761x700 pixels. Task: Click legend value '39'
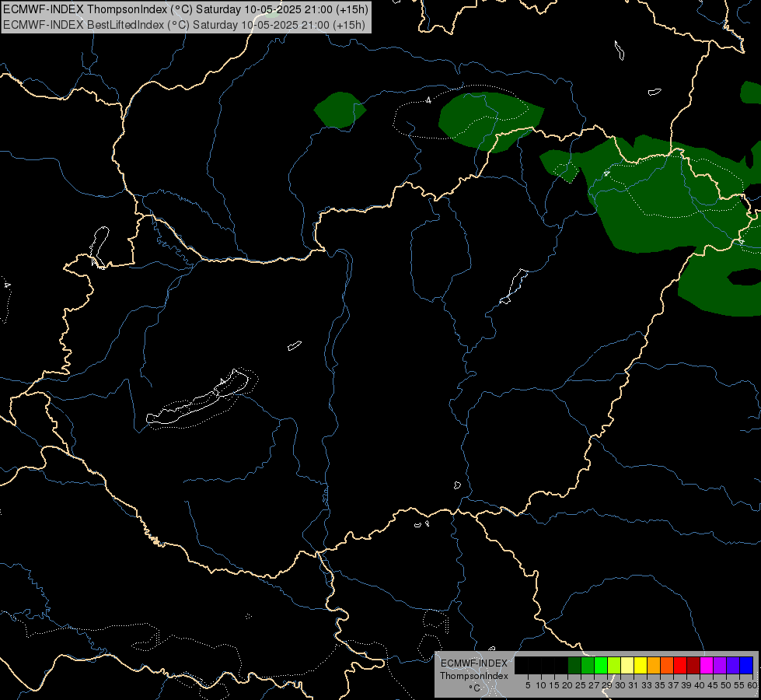point(686,685)
